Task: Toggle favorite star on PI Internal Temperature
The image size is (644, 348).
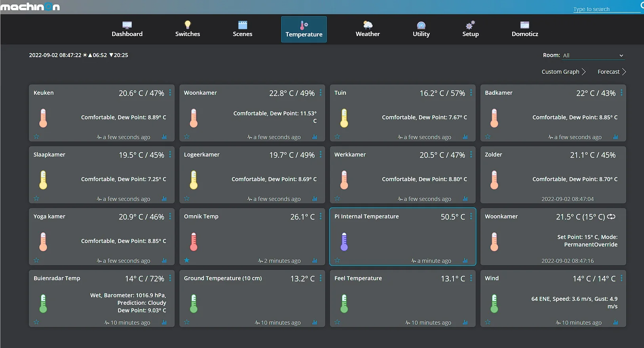Action: 337,260
